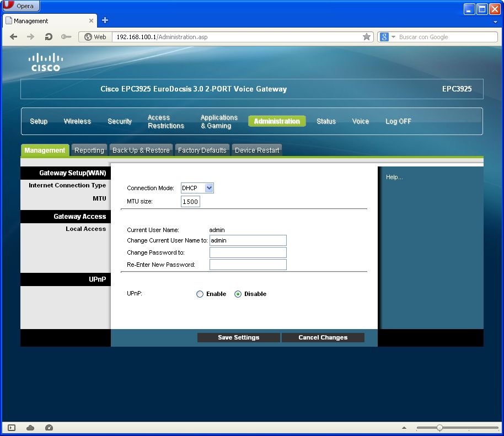Open the Opera menu button
This screenshot has width=504, height=436.
click(21, 6)
